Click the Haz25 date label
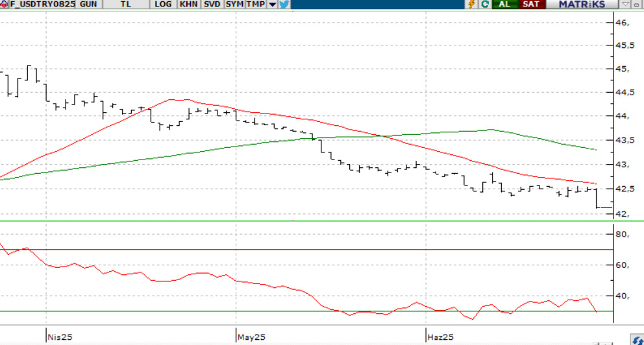Screen dimensions: 644x345 click(440, 337)
